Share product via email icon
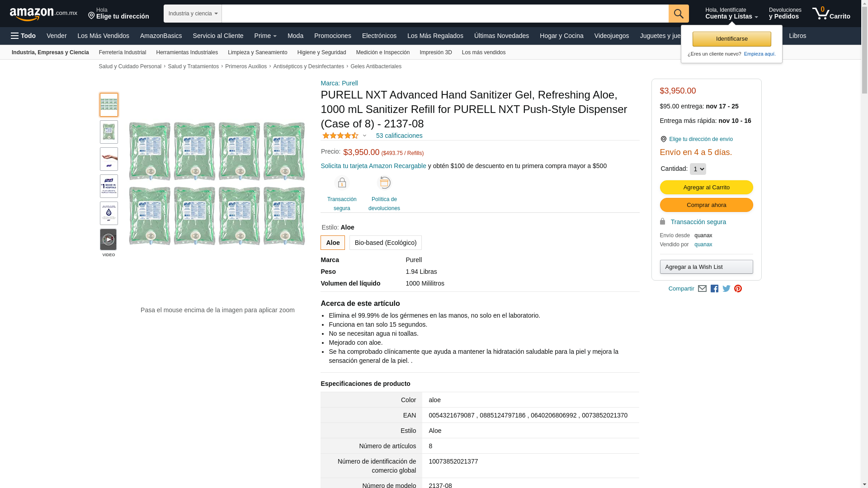The height and width of the screenshot is (488, 868). tap(702, 289)
